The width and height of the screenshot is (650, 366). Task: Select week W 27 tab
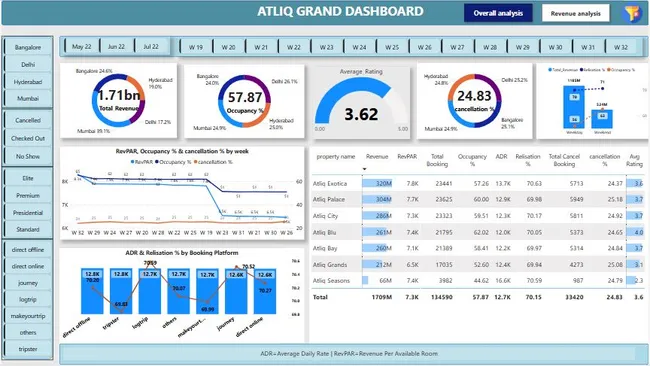tap(458, 47)
